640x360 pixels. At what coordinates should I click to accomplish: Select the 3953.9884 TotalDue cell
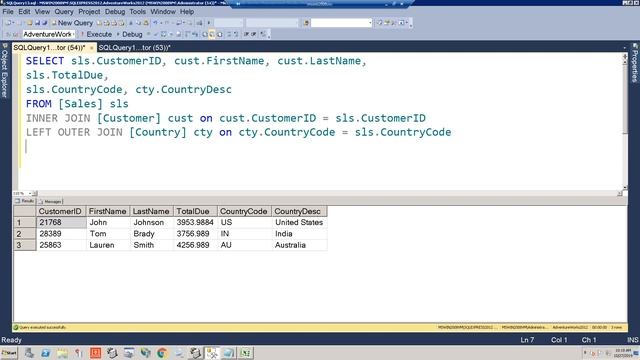(196, 222)
